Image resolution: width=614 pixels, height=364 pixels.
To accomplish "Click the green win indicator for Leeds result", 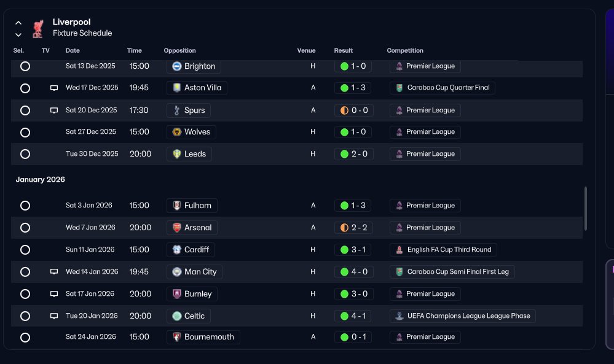I will click(x=345, y=154).
